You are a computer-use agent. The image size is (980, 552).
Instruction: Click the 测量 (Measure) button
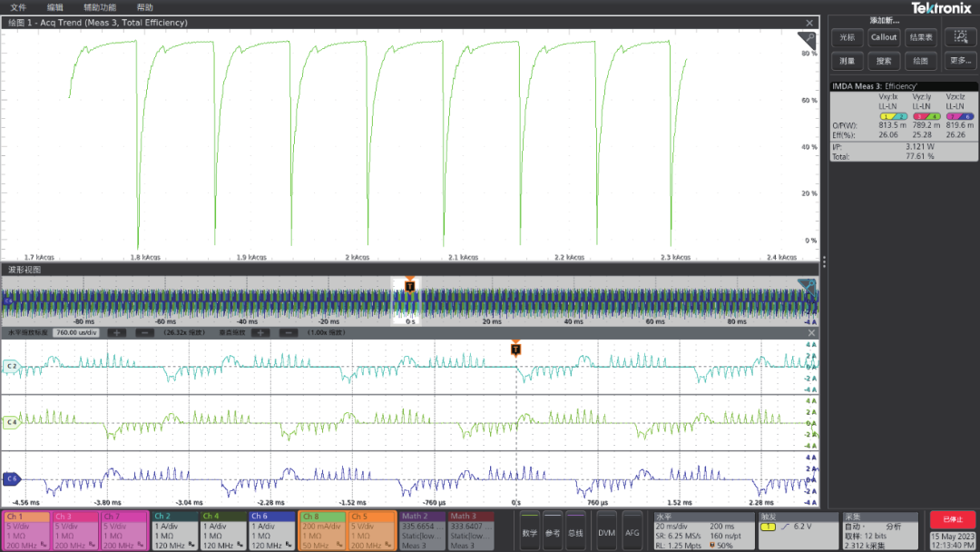click(846, 61)
